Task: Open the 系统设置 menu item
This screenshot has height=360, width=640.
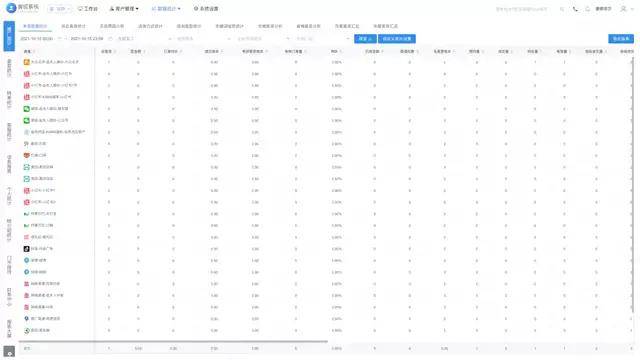Action: coord(206,9)
